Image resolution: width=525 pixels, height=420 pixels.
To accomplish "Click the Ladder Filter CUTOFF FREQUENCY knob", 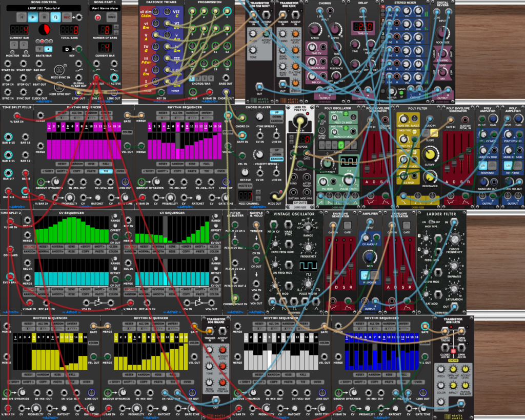I will coord(454,239).
